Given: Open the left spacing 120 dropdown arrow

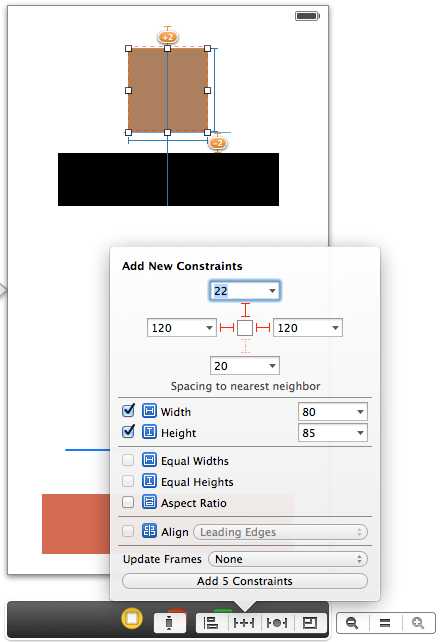Looking at the screenshot, I should tap(209, 328).
